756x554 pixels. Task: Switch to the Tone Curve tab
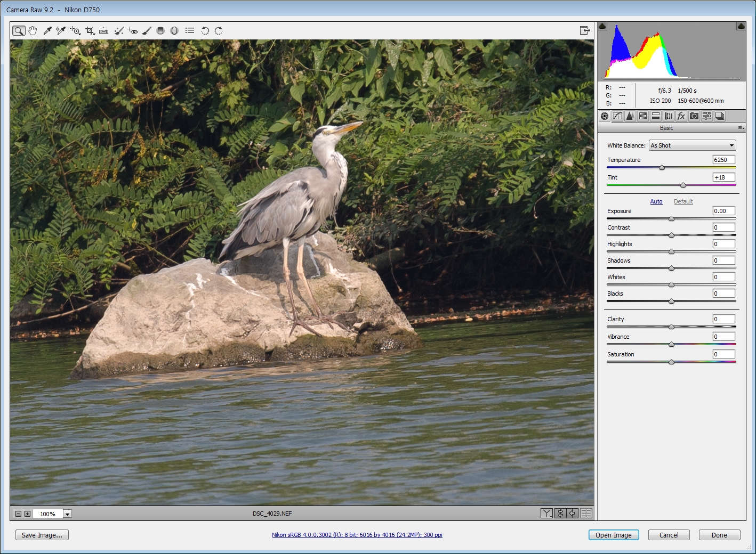click(x=617, y=116)
